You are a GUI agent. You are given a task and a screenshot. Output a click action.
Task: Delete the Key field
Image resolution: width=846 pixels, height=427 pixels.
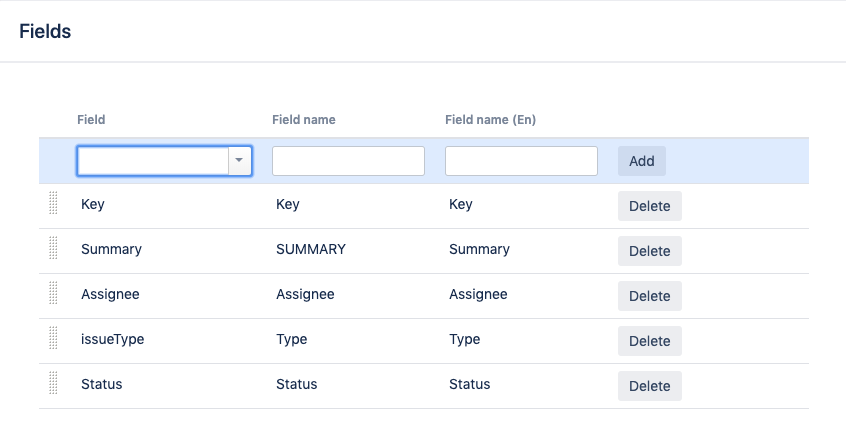coord(649,206)
